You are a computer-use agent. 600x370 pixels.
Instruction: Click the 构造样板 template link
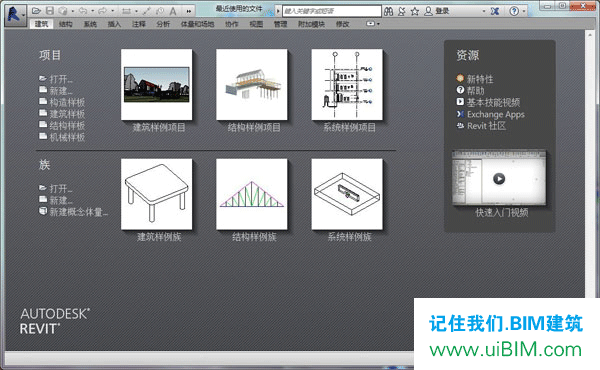pyautogui.click(x=67, y=103)
